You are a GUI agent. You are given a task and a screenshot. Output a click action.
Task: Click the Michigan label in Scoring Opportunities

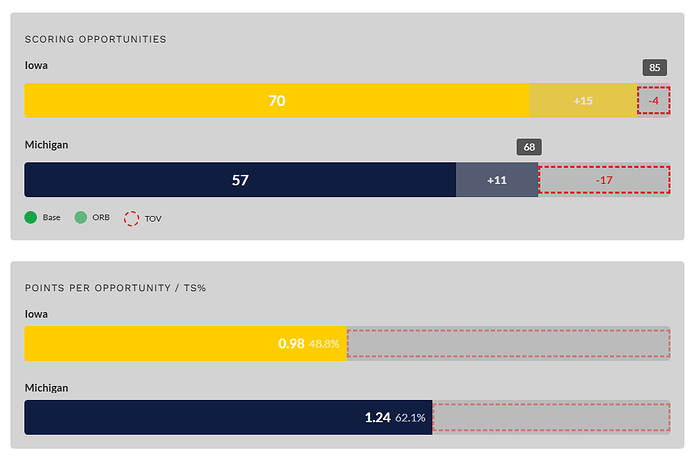46,145
